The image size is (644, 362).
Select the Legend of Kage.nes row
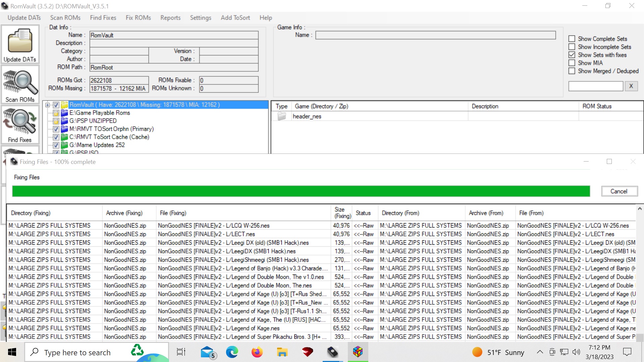(321, 328)
